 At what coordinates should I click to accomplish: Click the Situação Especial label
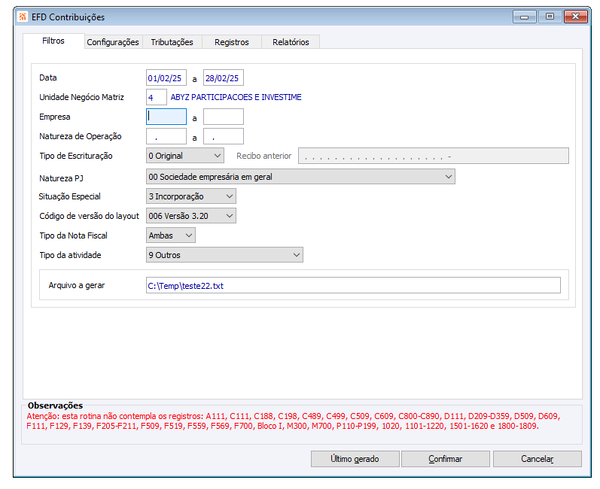tap(70, 196)
